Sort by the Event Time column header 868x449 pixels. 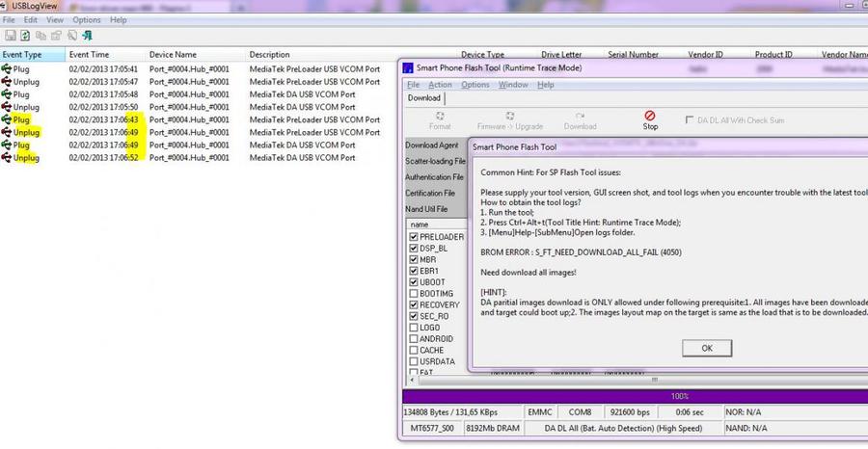106,55
